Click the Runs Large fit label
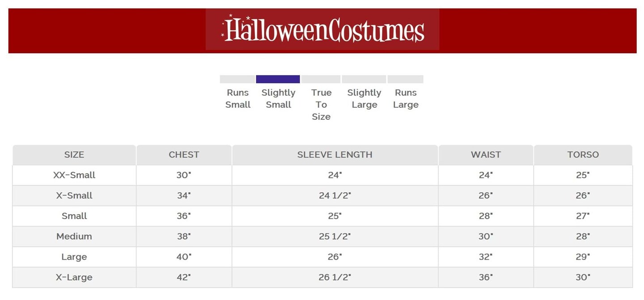 [406, 98]
